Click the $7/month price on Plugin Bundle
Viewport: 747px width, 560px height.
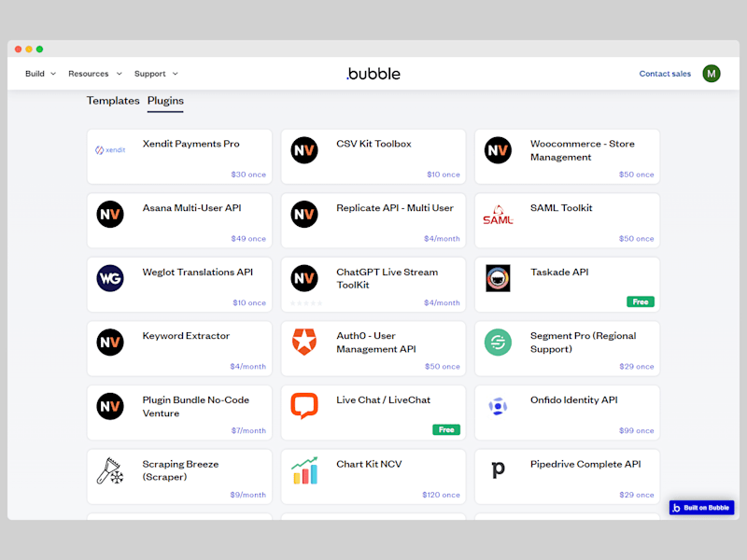click(248, 430)
